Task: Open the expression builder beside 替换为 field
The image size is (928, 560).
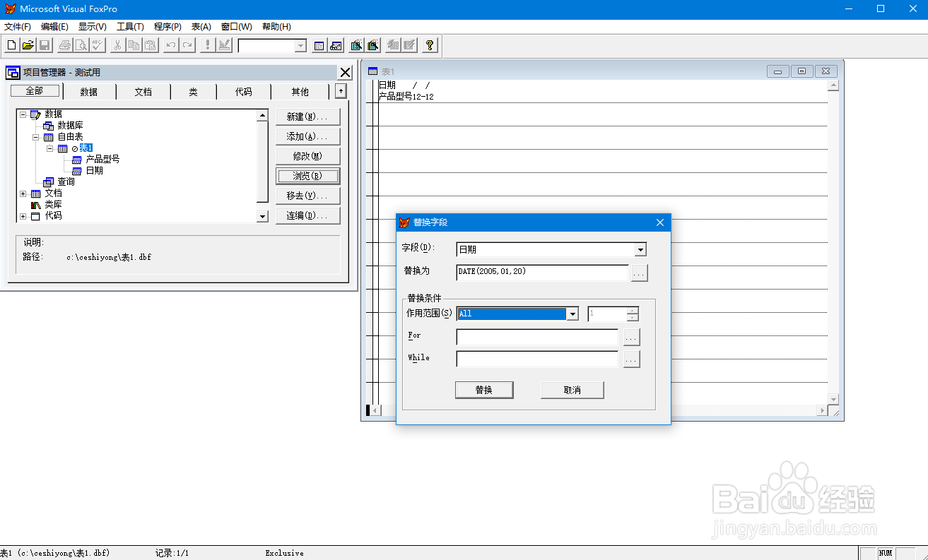Action: (x=638, y=273)
